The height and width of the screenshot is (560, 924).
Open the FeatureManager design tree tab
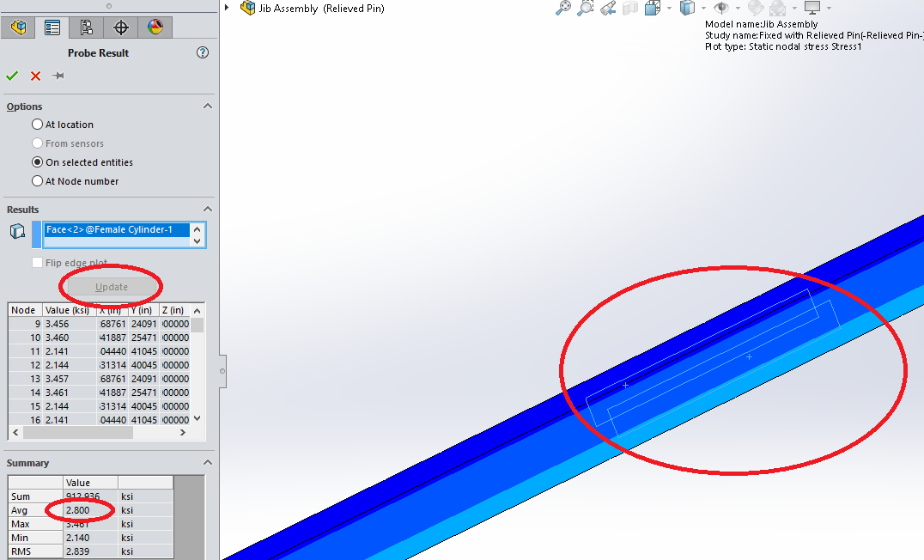(18, 27)
